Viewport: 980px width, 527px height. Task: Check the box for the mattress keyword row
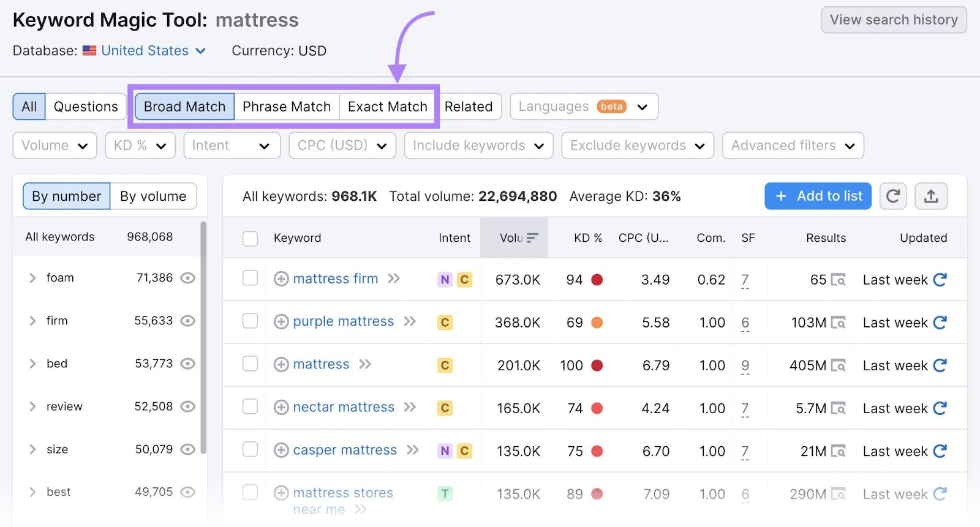coord(250,364)
